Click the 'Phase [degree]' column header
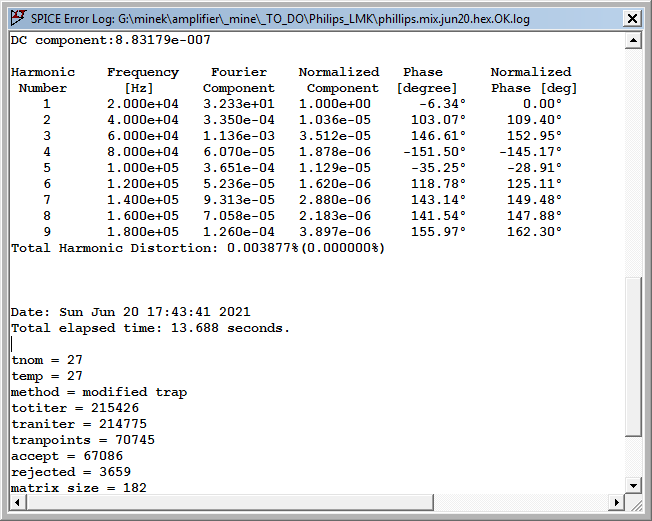This screenshot has width=652, height=521. coord(427,80)
